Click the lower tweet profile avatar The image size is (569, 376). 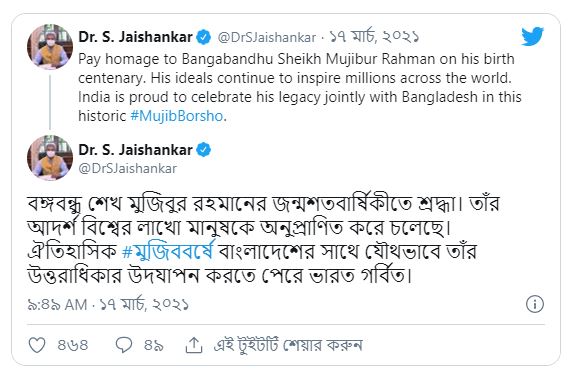[x=50, y=157]
